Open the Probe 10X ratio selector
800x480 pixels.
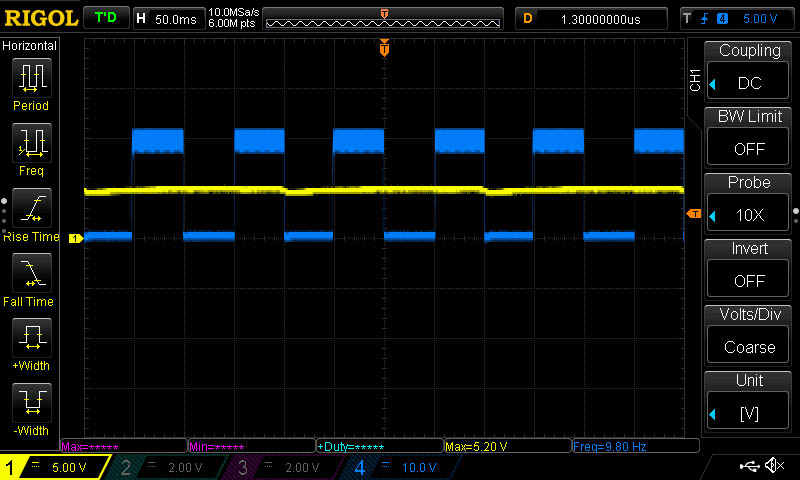(749, 214)
